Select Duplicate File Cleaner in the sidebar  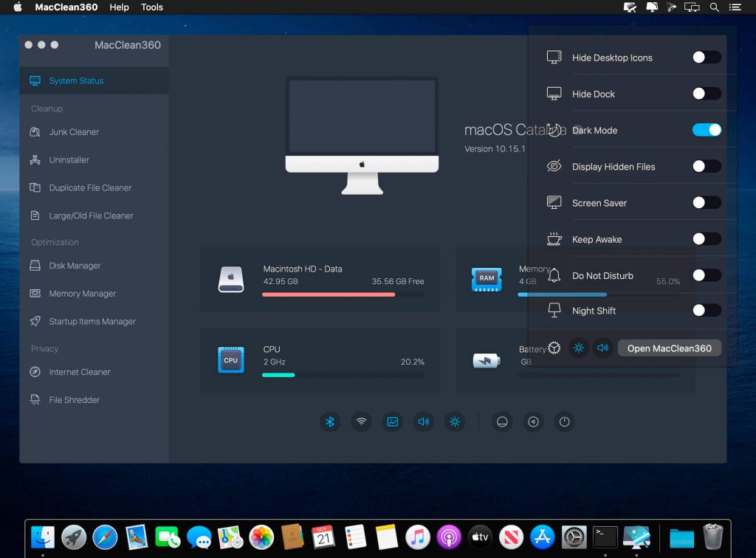90,188
